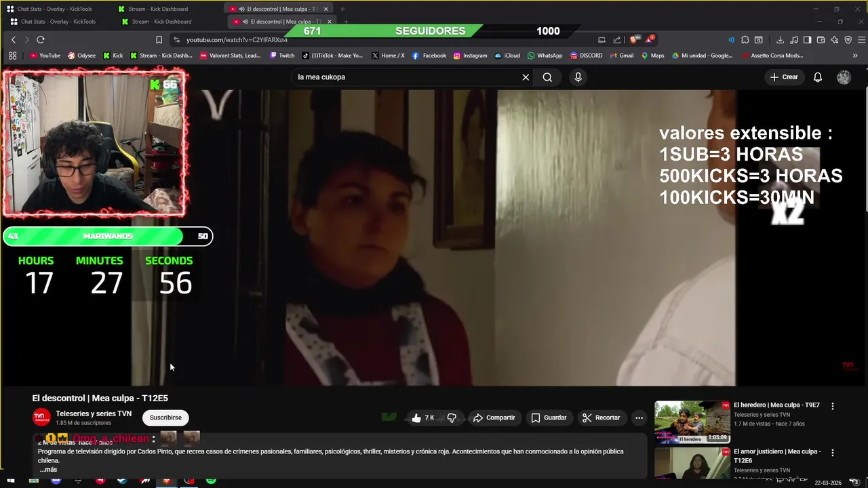Open the Windows Start button
Image resolution: width=868 pixels, height=488 pixels.
11,481
